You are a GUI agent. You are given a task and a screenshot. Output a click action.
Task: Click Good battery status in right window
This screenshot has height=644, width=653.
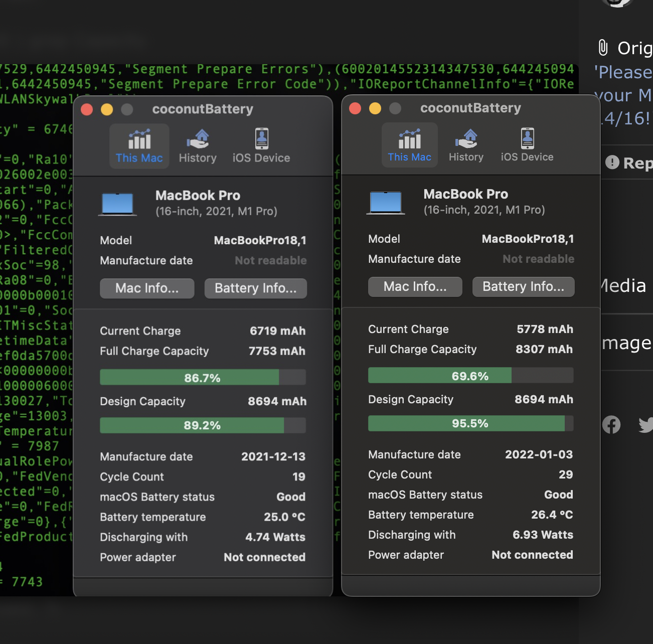pos(559,495)
